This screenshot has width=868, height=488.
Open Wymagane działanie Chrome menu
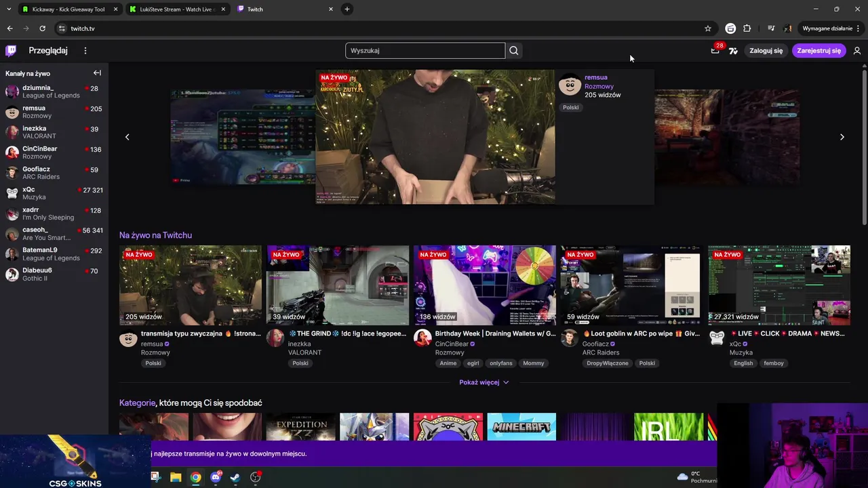pyautogui.click(x=831, y=28)
